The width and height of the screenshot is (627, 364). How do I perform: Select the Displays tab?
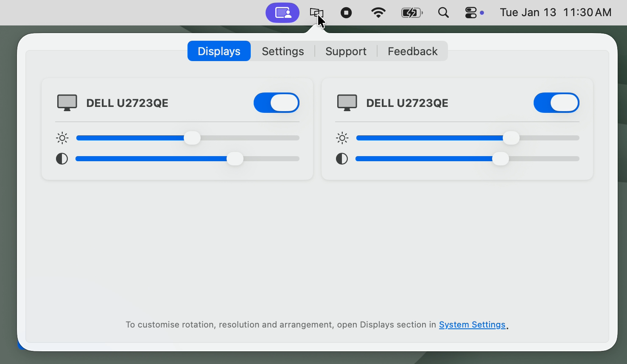tap(218, 51)
